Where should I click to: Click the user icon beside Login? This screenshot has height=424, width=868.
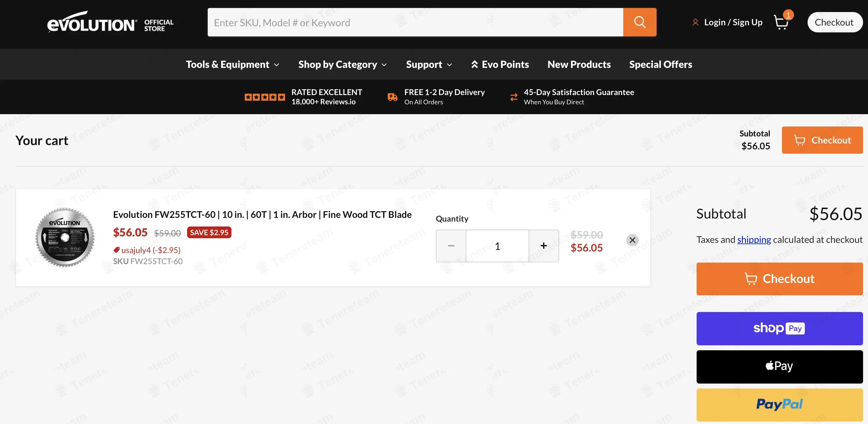[x=695, y=22]
